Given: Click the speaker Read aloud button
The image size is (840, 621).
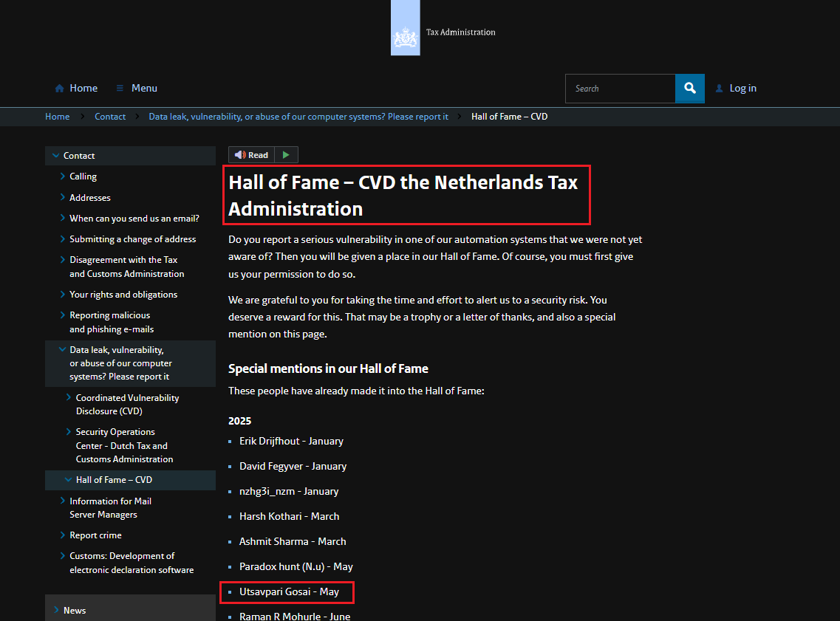Looking at the screenshot, I should [251, 155].
